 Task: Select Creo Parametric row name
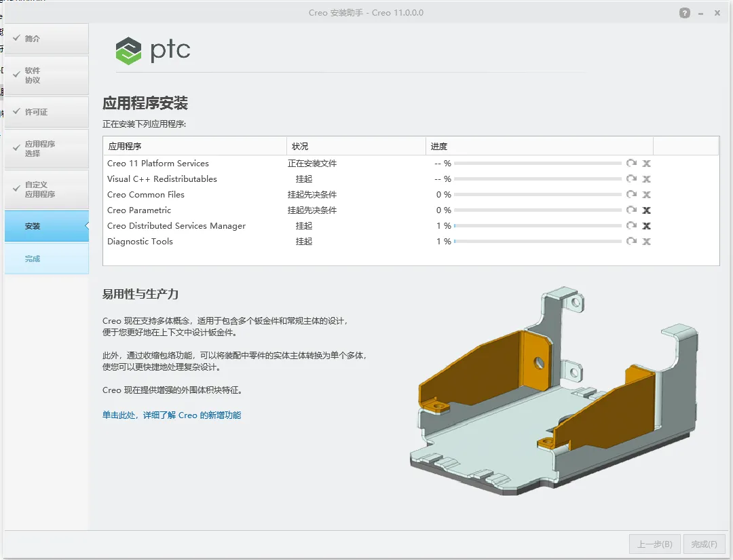tap(139, 210)
